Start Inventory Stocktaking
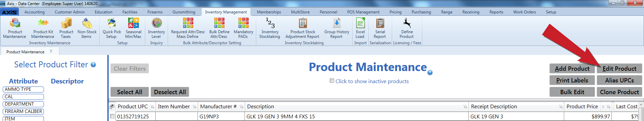The image size is (644, 121). click(x=270, y=28)
